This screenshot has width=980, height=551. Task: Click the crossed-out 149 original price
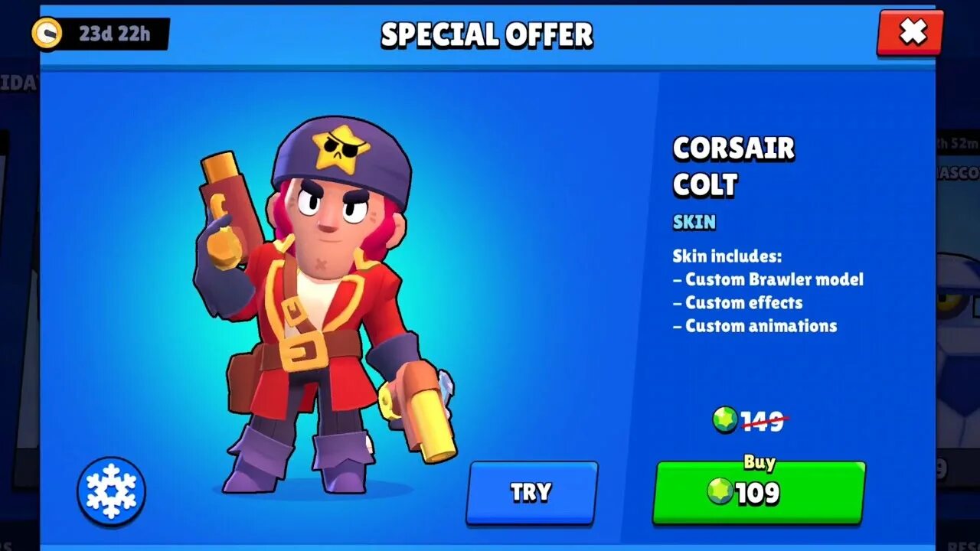[x=763, y=420]
